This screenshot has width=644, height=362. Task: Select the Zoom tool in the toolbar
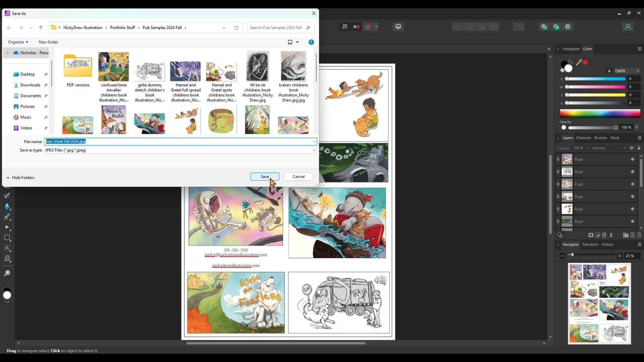(x=7, y=274)
